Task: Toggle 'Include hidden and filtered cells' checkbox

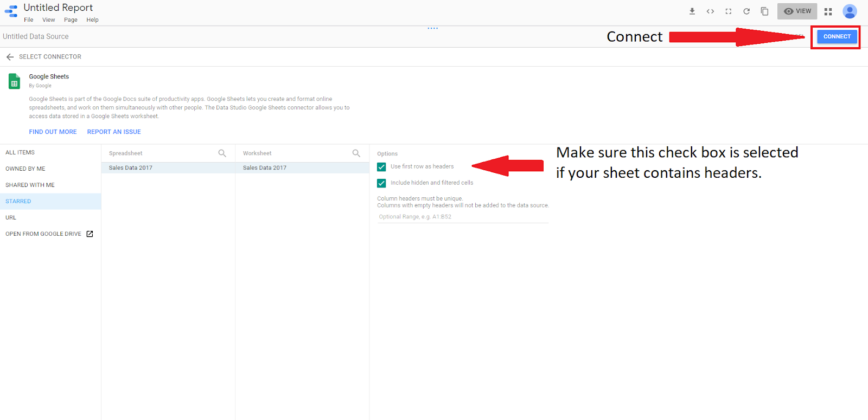Action: pyautogui.click(x=381, y=183)
